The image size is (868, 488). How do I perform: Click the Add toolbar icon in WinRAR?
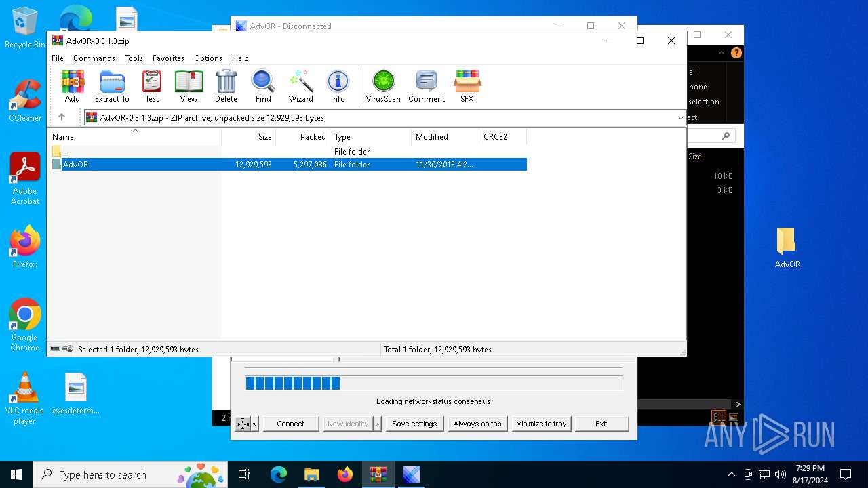[73, 86]
